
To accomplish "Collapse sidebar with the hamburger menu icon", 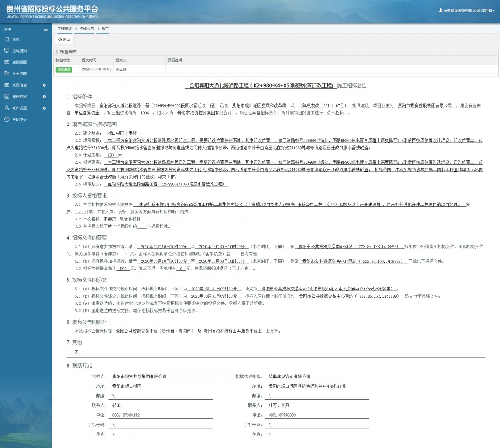I will (x=46, y=29).
